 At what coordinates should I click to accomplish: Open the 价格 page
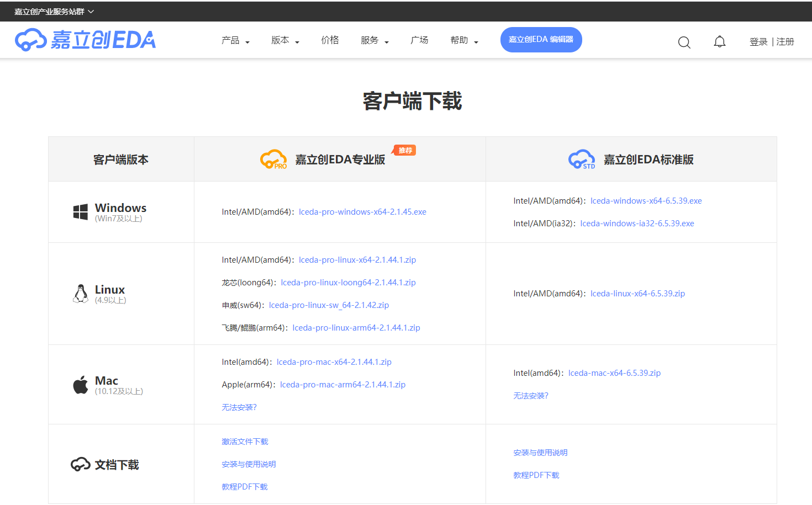[330, 40]
